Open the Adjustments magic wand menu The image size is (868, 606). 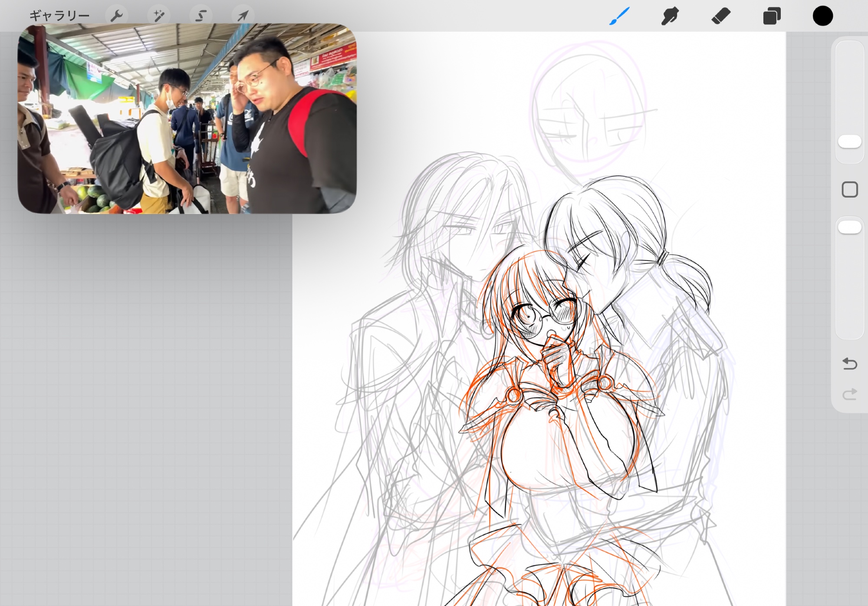(158, 16)
